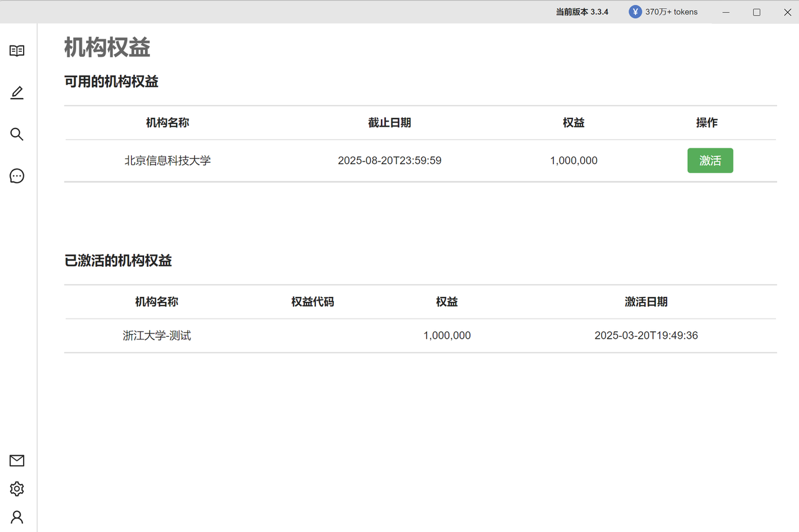Viewport: 799px width, 532px height.
Task: Click the 截止日期 column header
Action: tap(390, 123)
